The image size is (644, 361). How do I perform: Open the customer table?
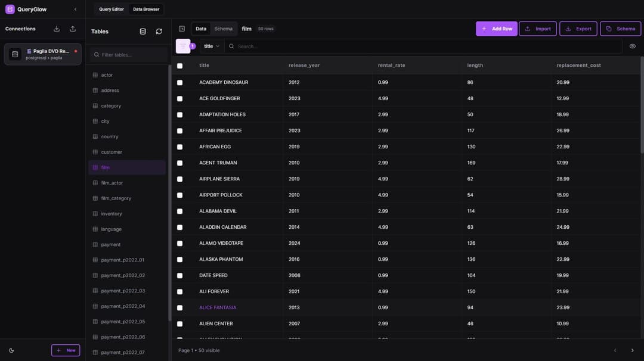pyautogui.click(x=127, y=152)
